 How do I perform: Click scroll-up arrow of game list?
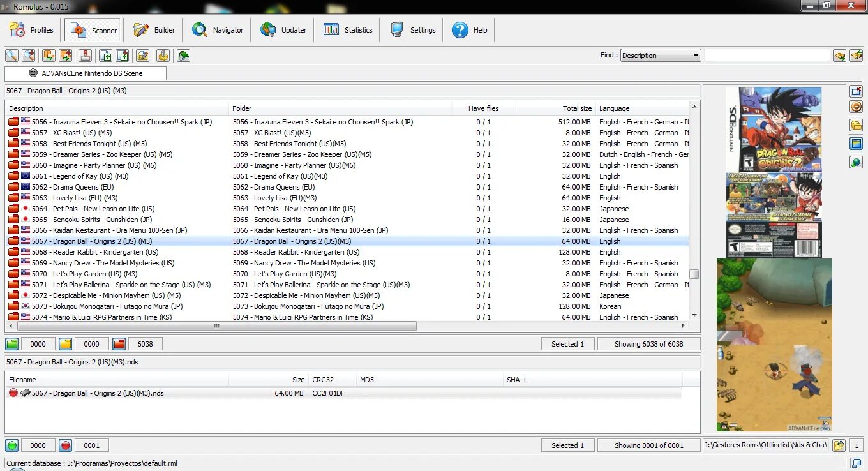(694, 106)
